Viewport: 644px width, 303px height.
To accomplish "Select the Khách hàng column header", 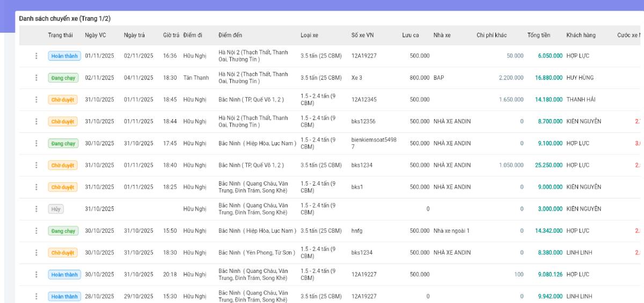I will [x=581, y=35].
